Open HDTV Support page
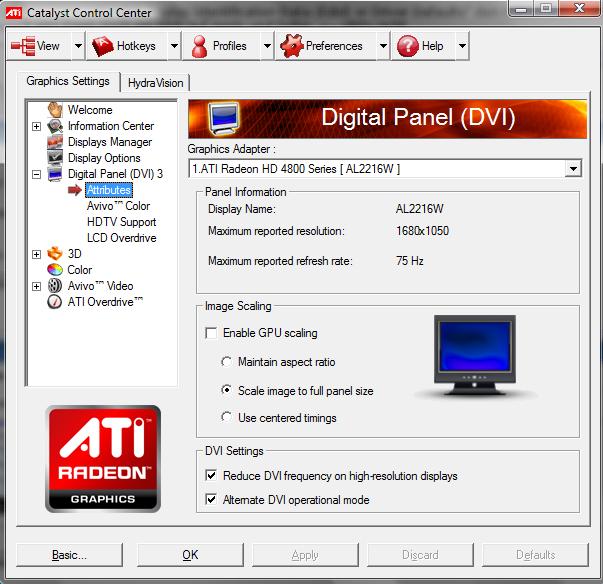603x584 pixels. pyautogui.click(x=122, y=222)
